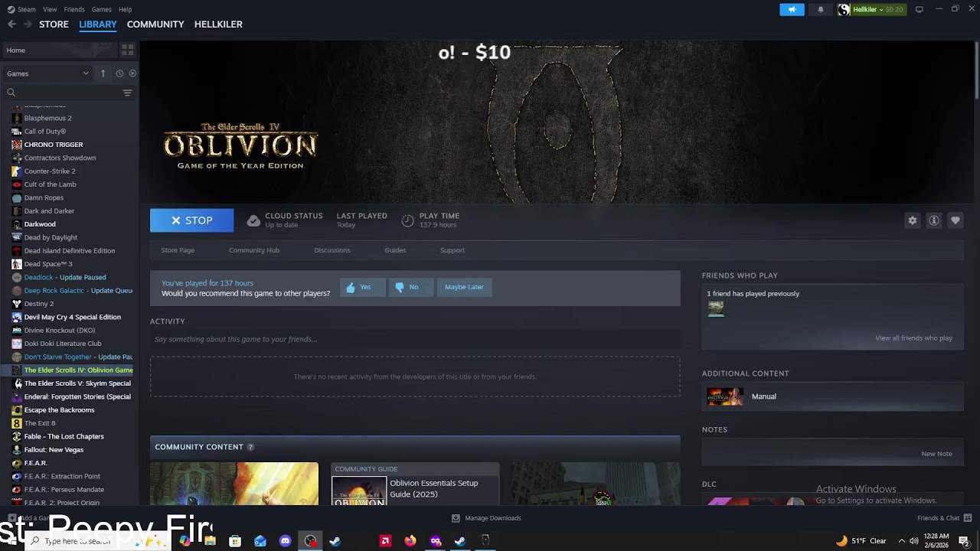Switch to Big Picture mode icon
This screenshot has width=980, height=551.
pos(920,9)
